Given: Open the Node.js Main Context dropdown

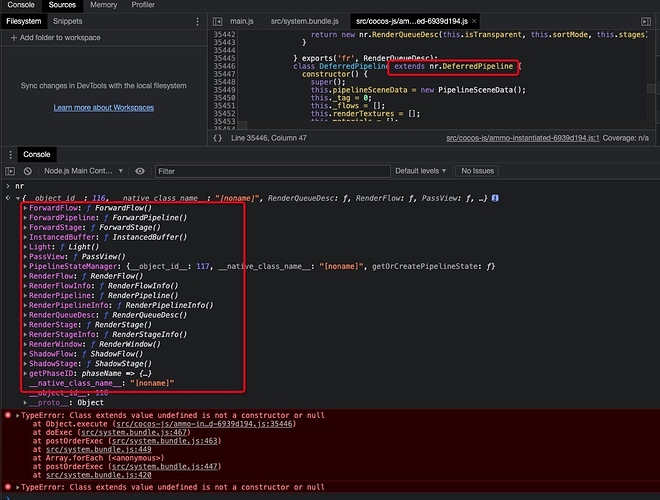Looking at the screenshot, I should (83, 171).
